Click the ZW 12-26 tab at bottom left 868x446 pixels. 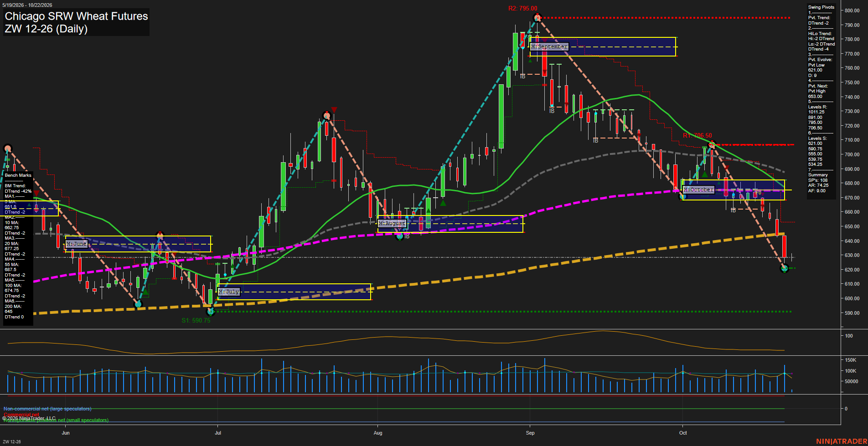12,441
